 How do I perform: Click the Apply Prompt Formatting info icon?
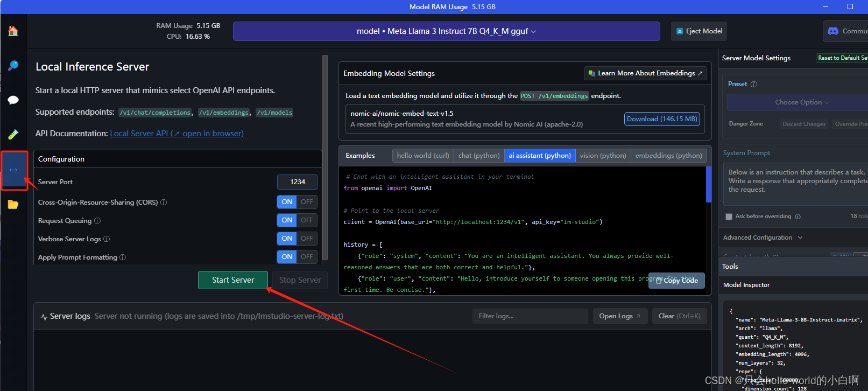click(x=123, y=257)
